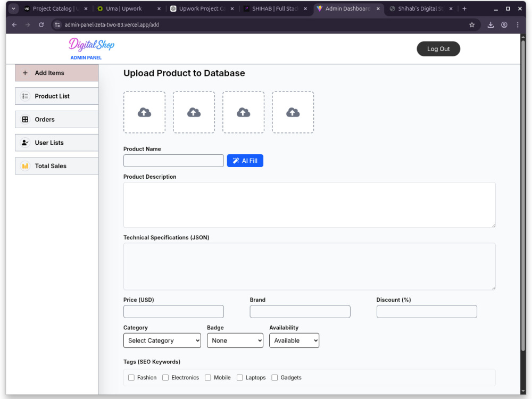This screenshot has height=399, width=532.
Task: Open a new browser tab with plus
Action: 464,9
